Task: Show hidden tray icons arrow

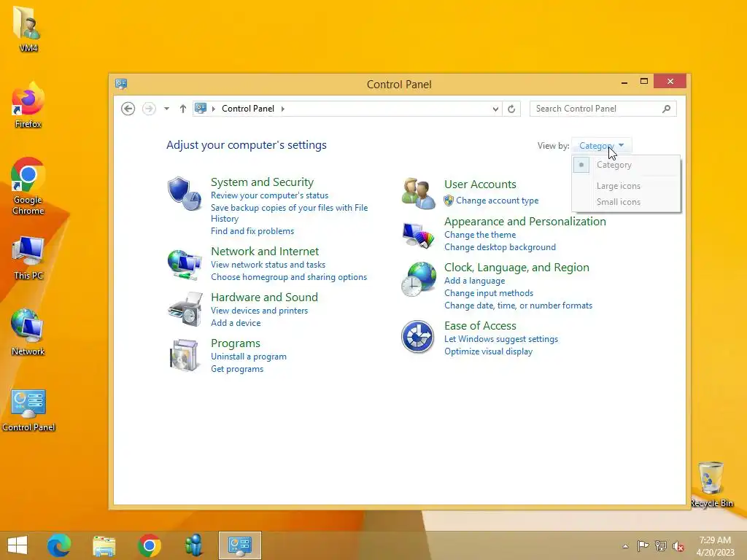Action: pos(625,546)
